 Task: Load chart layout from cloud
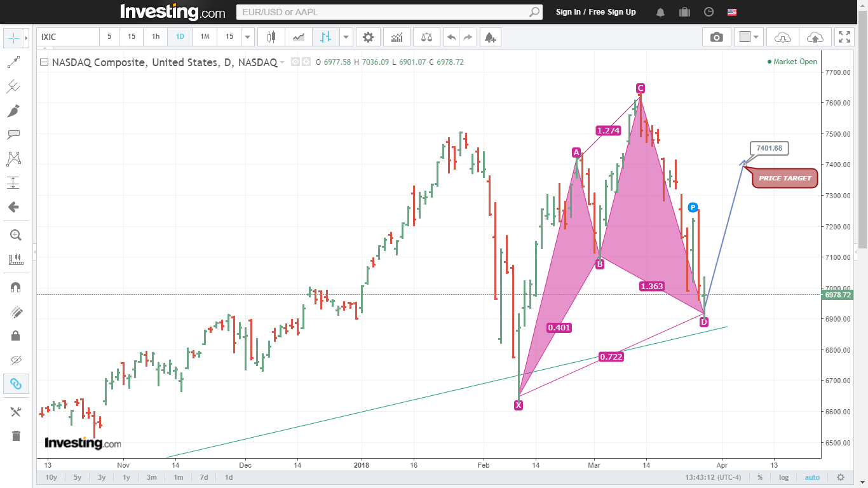[x=783, y=37]
